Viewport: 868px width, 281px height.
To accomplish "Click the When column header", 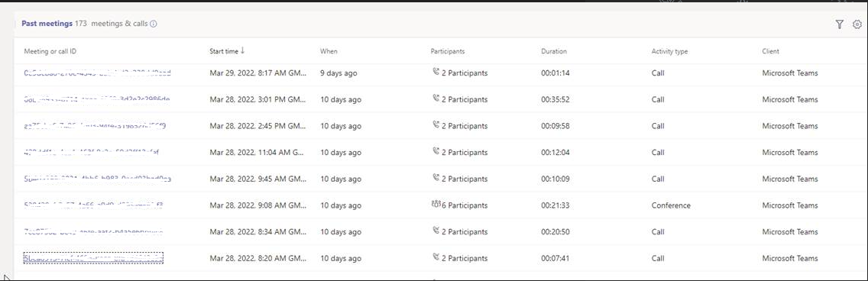I will (x=329, y=51).
